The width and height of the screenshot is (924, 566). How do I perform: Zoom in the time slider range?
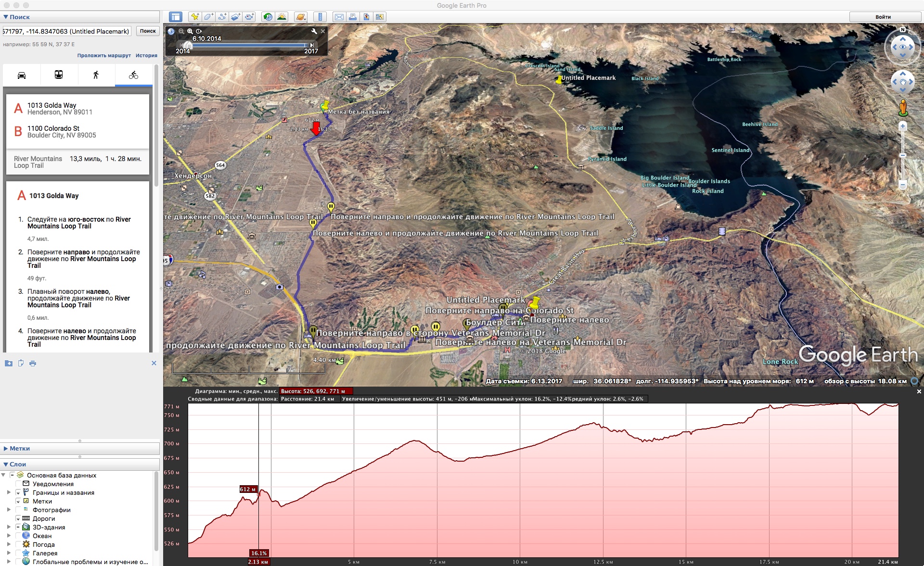tap(190, 31)
